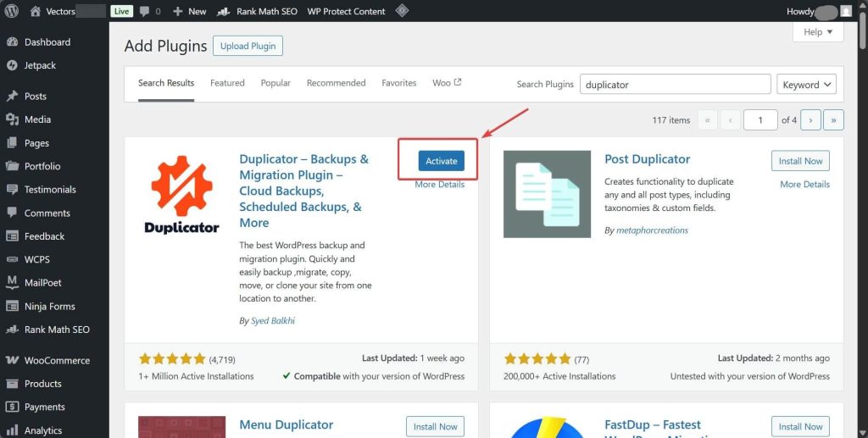Image resolution: width=868 pixels, height=438 pixels.
Task: Open author link metaphorcreations
Action: tap(652, 230)
